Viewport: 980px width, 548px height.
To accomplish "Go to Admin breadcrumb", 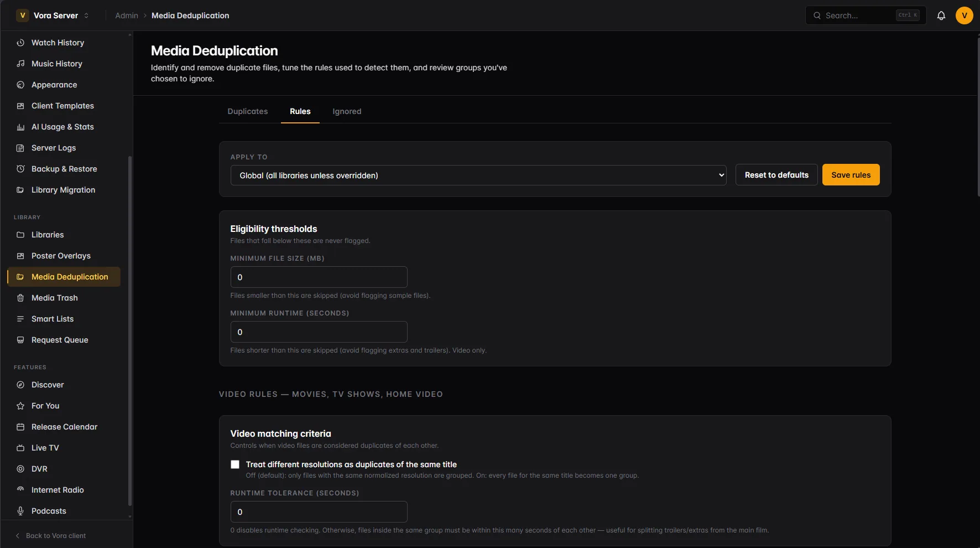I will (x=127, y=15).
